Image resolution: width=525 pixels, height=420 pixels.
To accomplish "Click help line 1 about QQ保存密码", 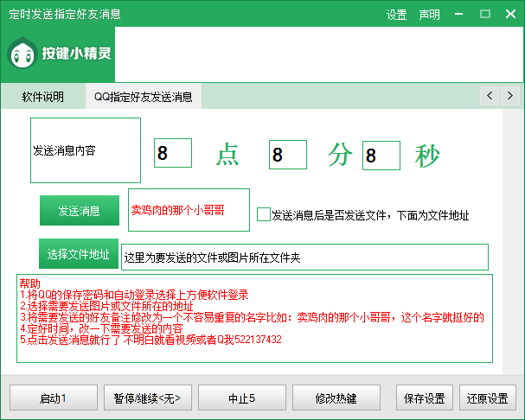I will coord(134,295).
